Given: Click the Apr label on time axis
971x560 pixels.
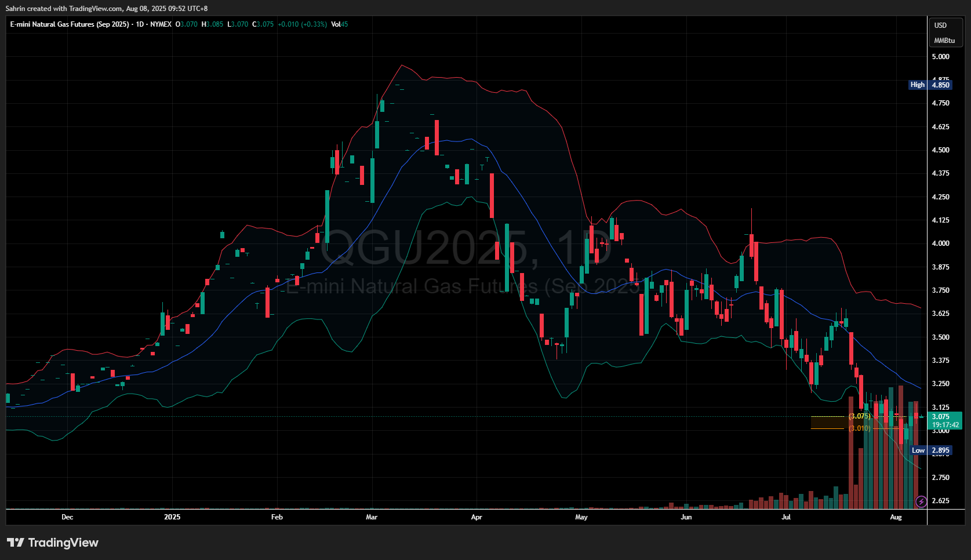Looking at the screenshot, I should point(477,517).
